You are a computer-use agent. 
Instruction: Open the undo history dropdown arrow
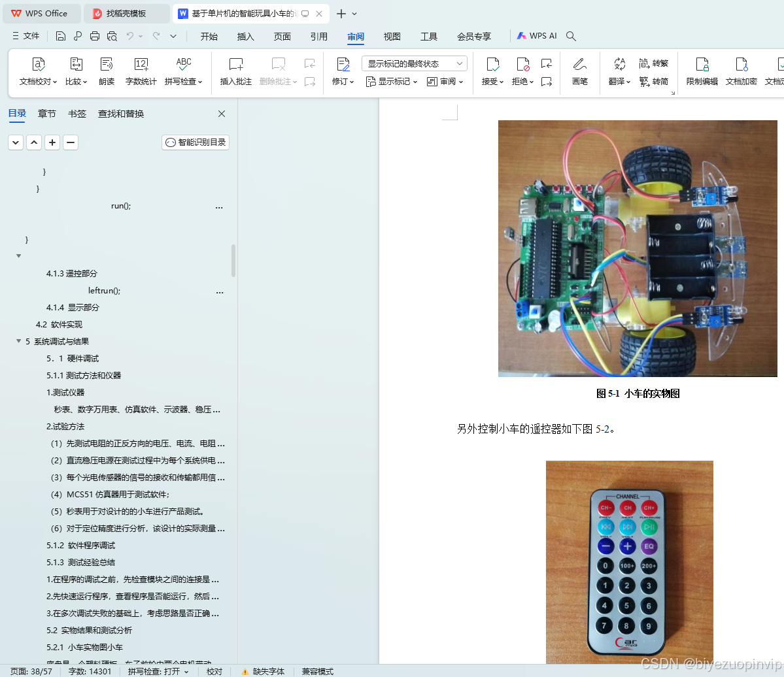[x=141, y=36]
